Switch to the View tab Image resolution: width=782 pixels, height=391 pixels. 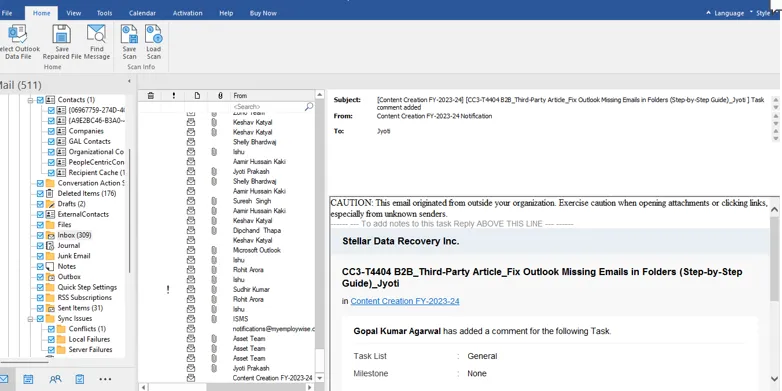pyautogui.click(x=74, y=13)
